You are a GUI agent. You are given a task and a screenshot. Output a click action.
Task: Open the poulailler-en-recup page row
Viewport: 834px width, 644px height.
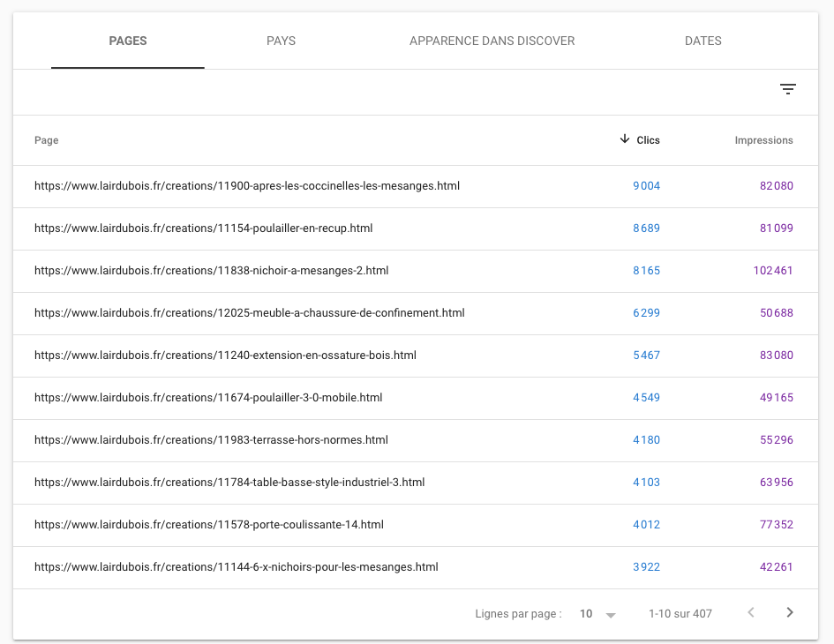[x=416, y=228]
